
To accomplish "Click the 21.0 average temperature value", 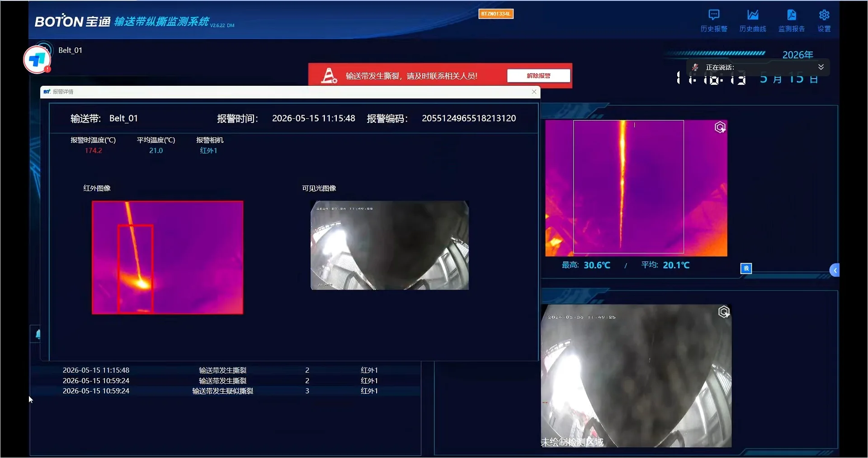I will [156, 151].
